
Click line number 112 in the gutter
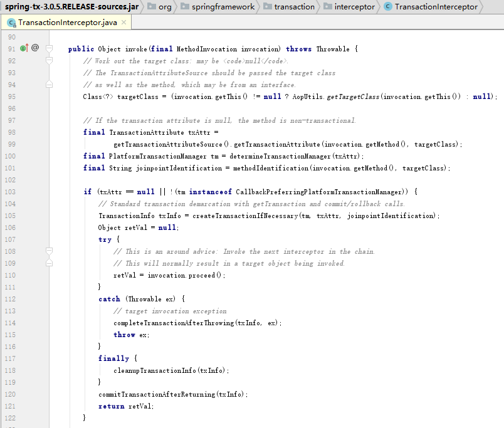10,299
